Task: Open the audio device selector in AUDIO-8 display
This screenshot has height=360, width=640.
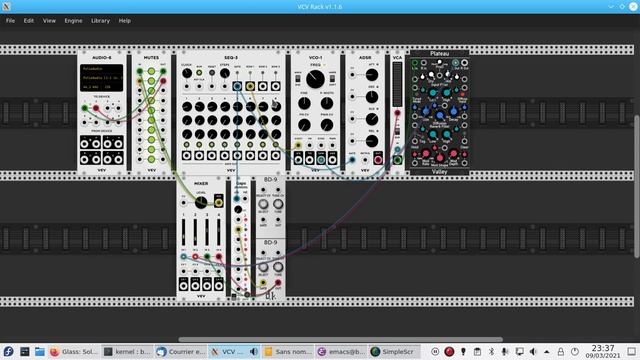Action: pyautogui.click(x=101, y=78)
